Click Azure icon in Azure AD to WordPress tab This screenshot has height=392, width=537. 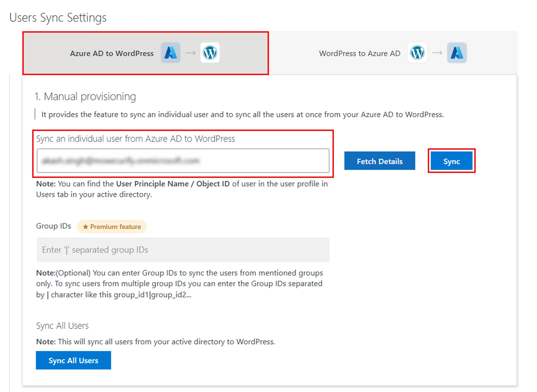point(171,53)
